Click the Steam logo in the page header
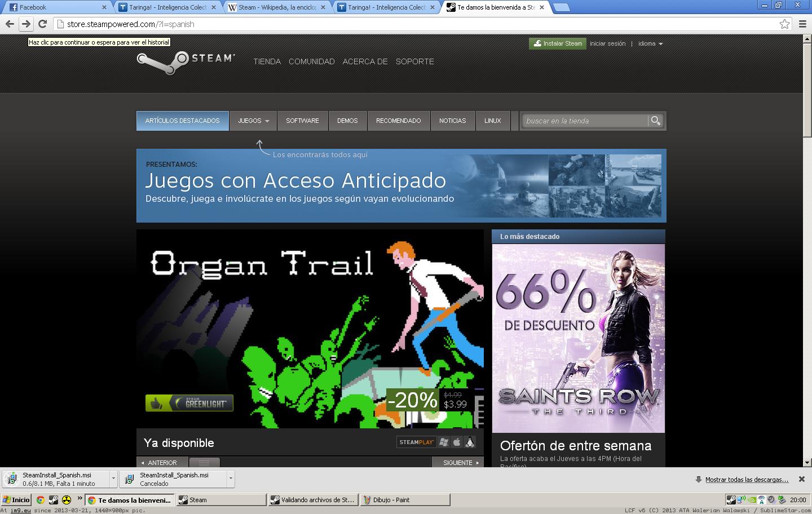This screenshot has height=514, width=812. 186,62
